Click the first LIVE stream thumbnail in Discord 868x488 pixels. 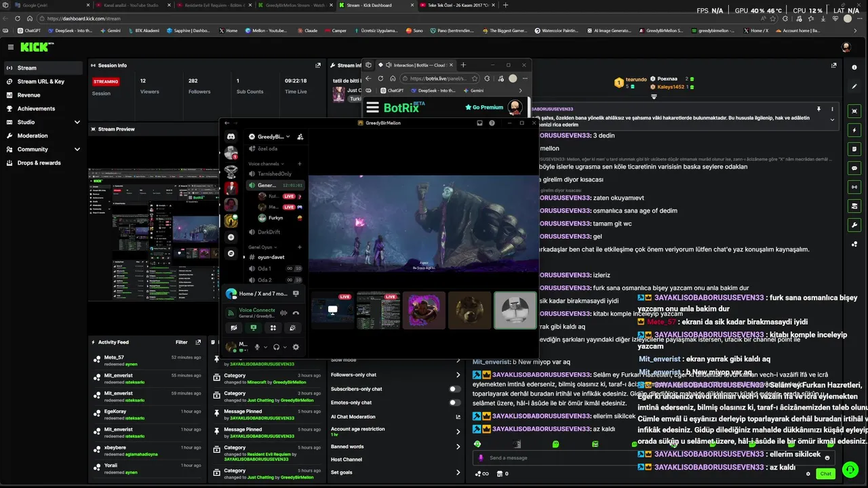[x=332, y=310]
